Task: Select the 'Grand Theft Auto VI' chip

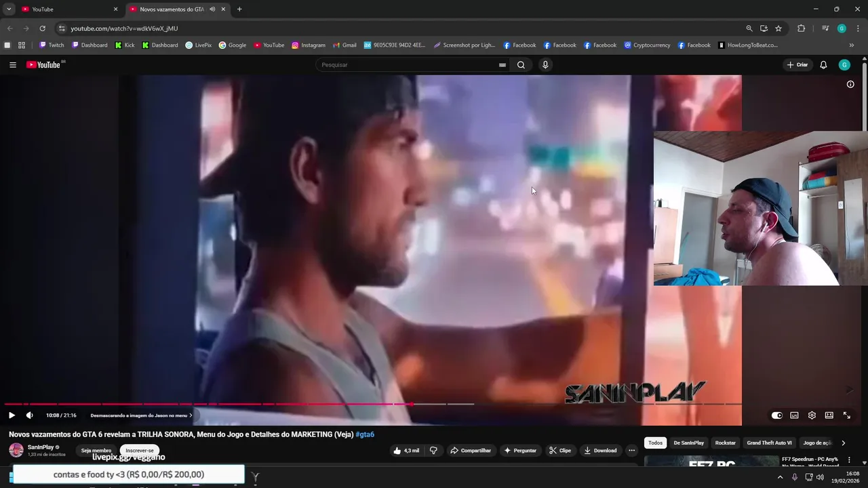Action: (769, 443)
